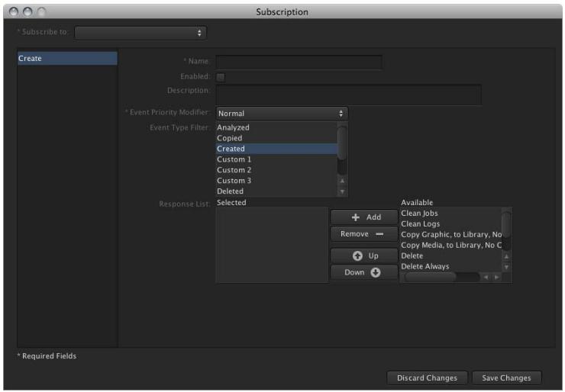Image resolution: width=565 pixels, height=392 pixels.
Task: Click event type list scroll-up arrow
Action: (x=342, y=181)
